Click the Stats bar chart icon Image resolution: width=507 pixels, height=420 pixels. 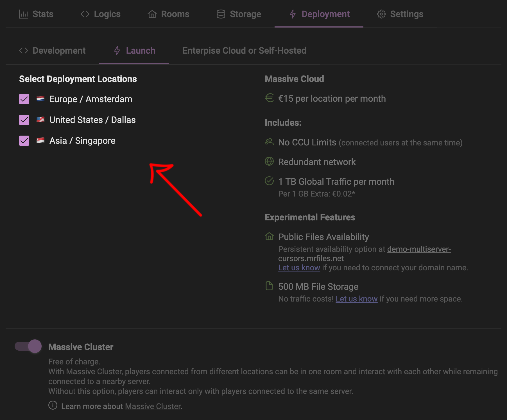coord(23,14)
